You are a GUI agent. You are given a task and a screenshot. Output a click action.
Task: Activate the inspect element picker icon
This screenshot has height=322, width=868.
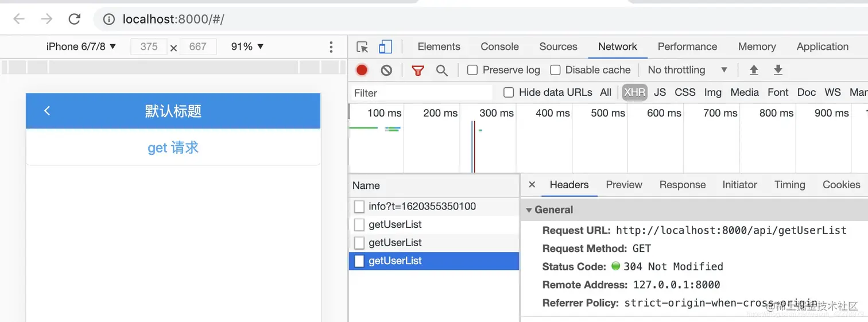click(x=362, y=47)
